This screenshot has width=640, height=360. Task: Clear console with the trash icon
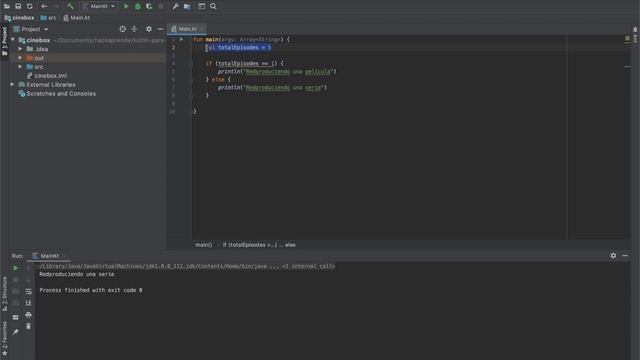(28, 326)
